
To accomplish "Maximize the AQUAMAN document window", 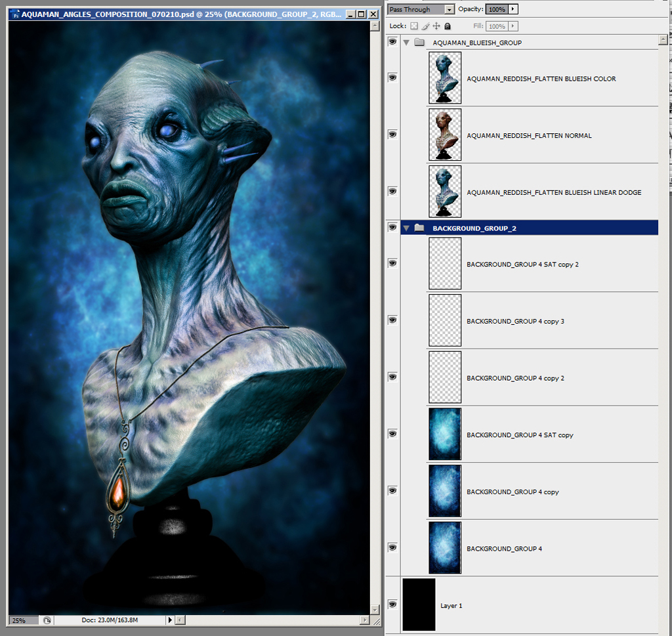I will [x=362, y=14].
